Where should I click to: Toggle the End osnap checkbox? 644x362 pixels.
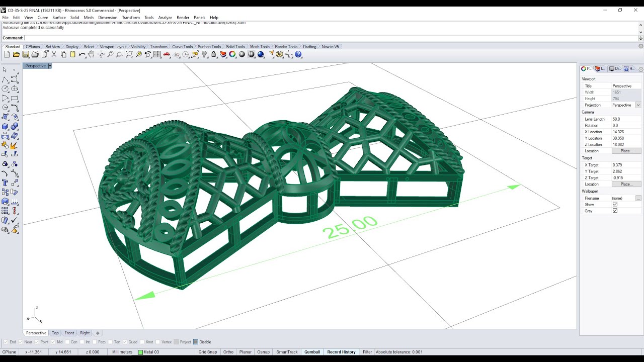point(6,342)
